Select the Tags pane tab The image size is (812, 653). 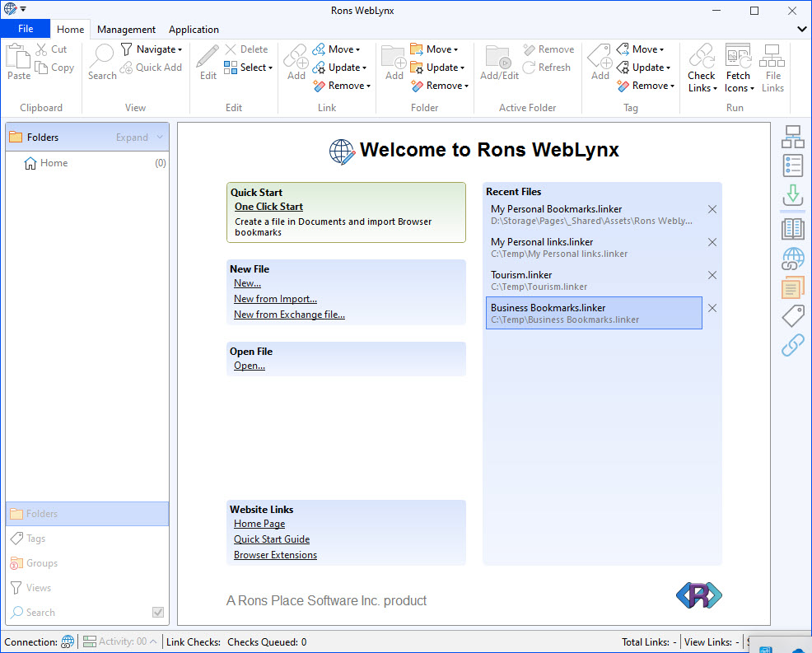point(87,539)
